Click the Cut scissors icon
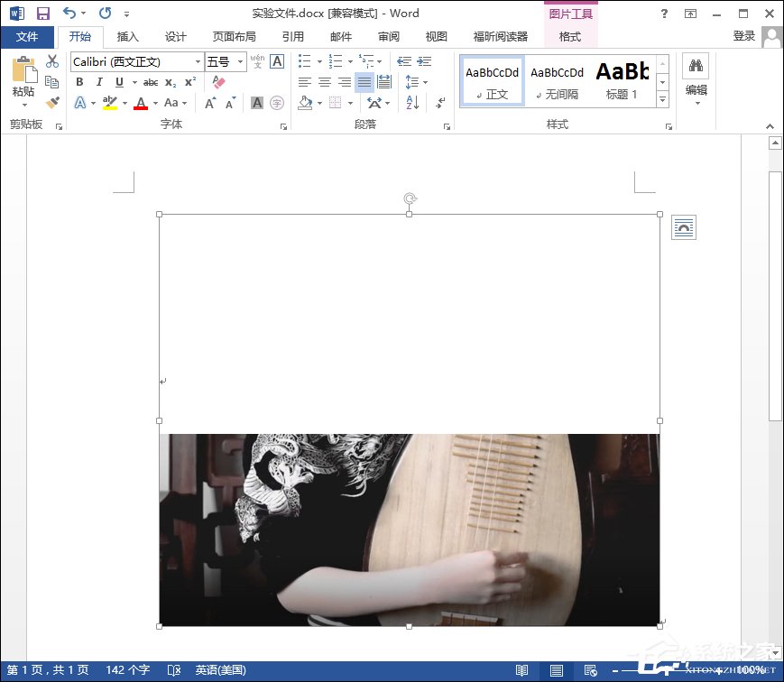The width and height of the screenshot is (784, 682). click(52, 61)
